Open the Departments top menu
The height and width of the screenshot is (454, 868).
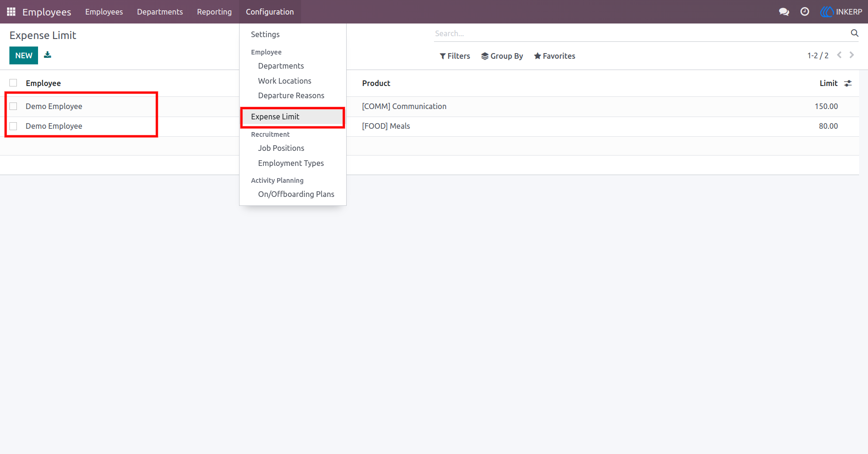tap(160, 12)
